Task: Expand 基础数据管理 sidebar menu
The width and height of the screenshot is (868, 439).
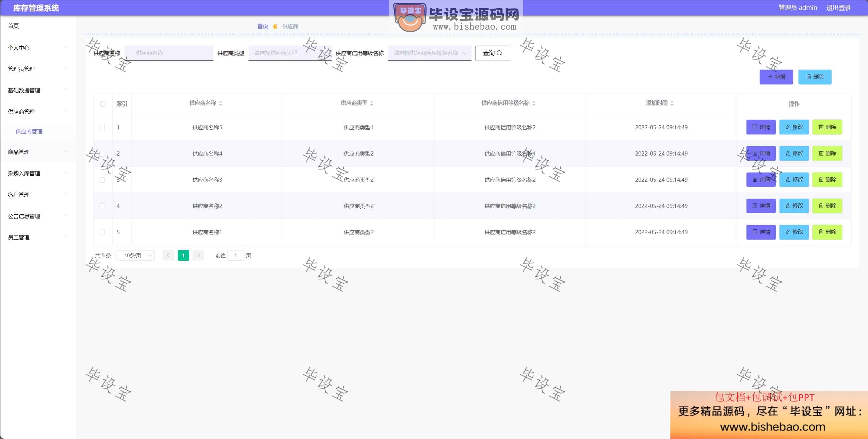Action: pyautogui.click(x=37, y=90)
